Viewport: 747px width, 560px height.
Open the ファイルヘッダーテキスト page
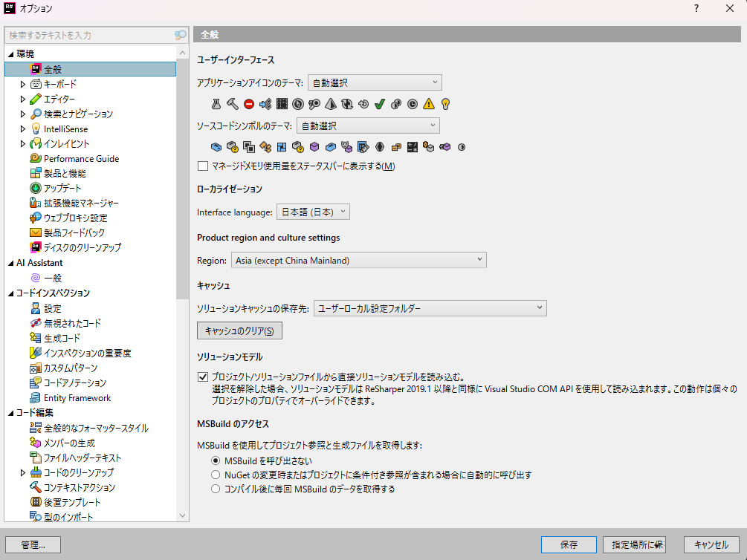(x=83, y=458)
